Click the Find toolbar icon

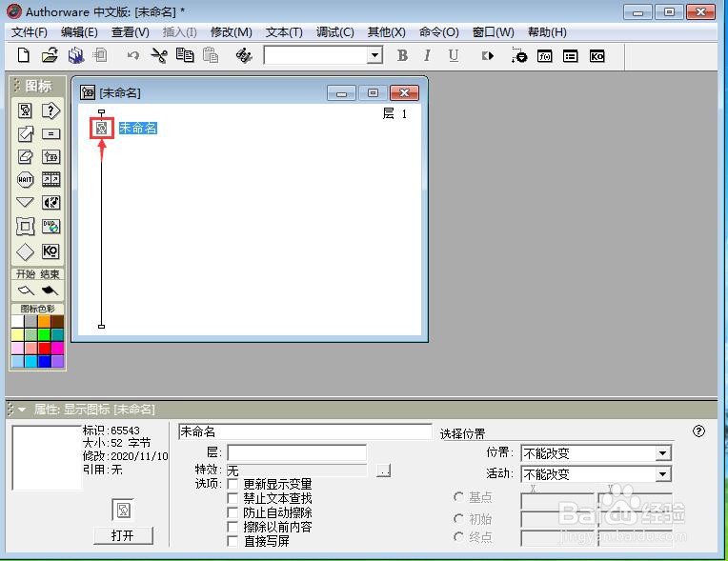244,55
